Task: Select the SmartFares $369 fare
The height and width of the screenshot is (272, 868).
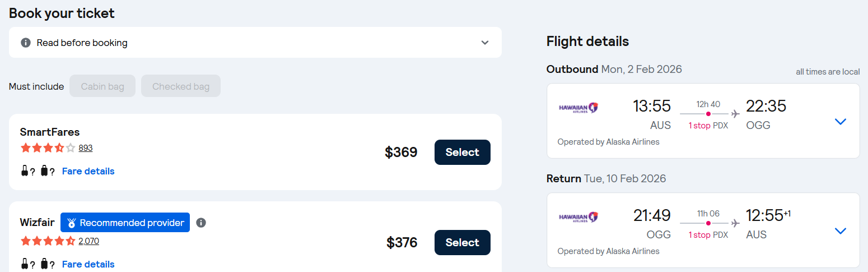Action: 462,152
